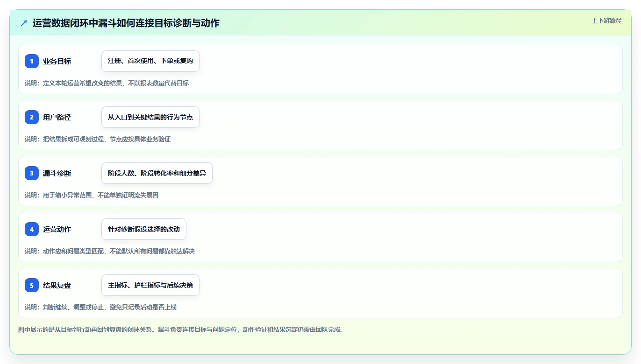This screenshot has height=364, width=641.
Task: Select step number 4 badge
Action: pyautogui.click(x=32, y=229)
